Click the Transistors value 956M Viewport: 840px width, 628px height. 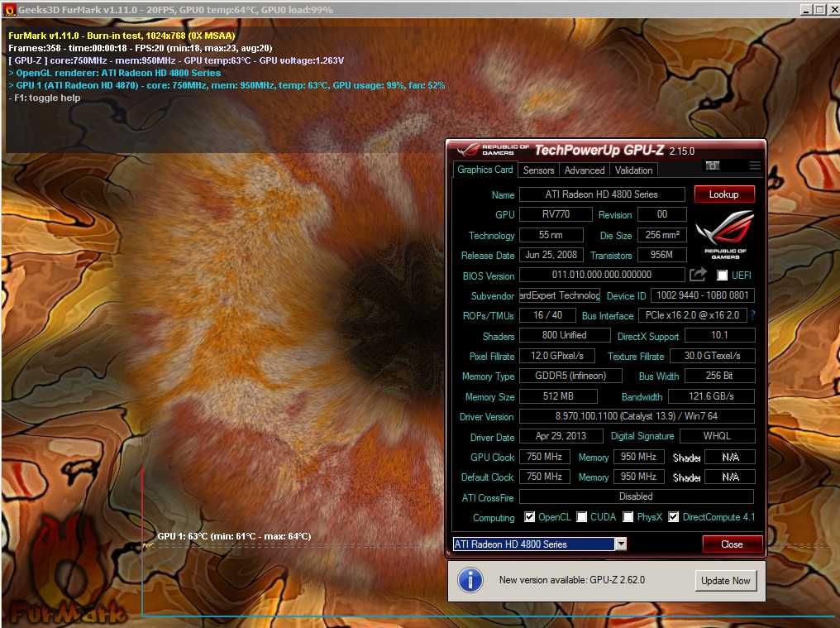662,255
